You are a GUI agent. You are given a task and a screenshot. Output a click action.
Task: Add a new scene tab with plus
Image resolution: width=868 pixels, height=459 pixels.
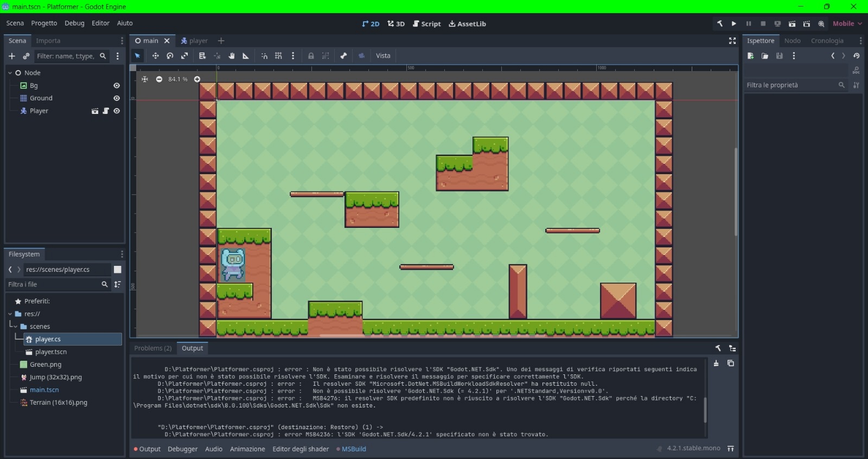coord(221,41)
